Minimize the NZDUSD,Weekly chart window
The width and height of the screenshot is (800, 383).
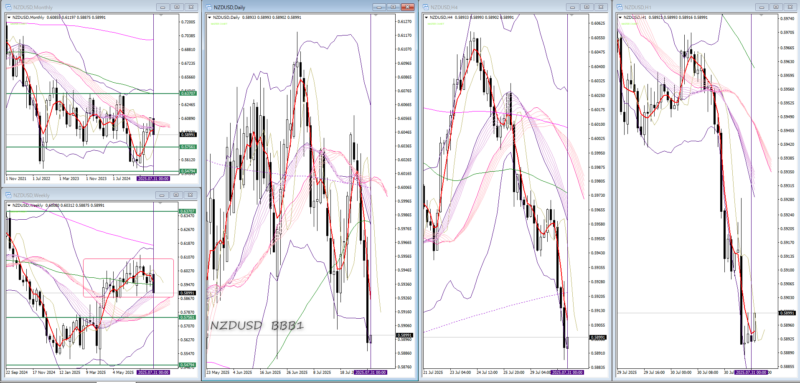point(162,195)
